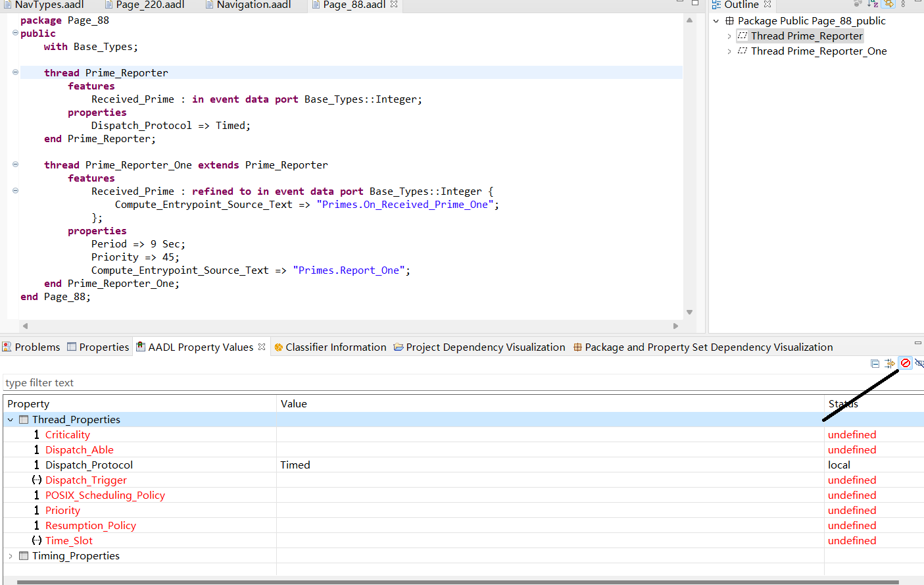This screenshot has width=924, height=585.
Task: Click the Thread Prime_Reporter_One dashed icon
Action: [x=742, y=51]
